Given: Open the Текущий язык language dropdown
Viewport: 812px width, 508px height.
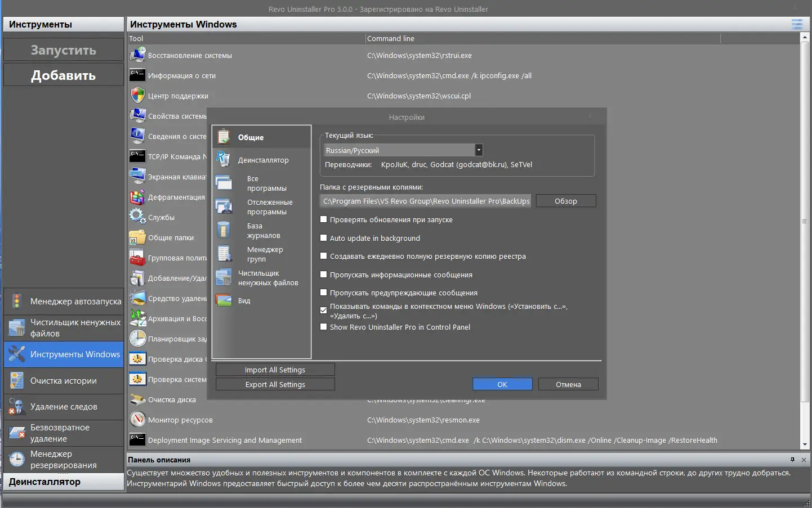Looking at the screenshot, I should click(479, 150).
